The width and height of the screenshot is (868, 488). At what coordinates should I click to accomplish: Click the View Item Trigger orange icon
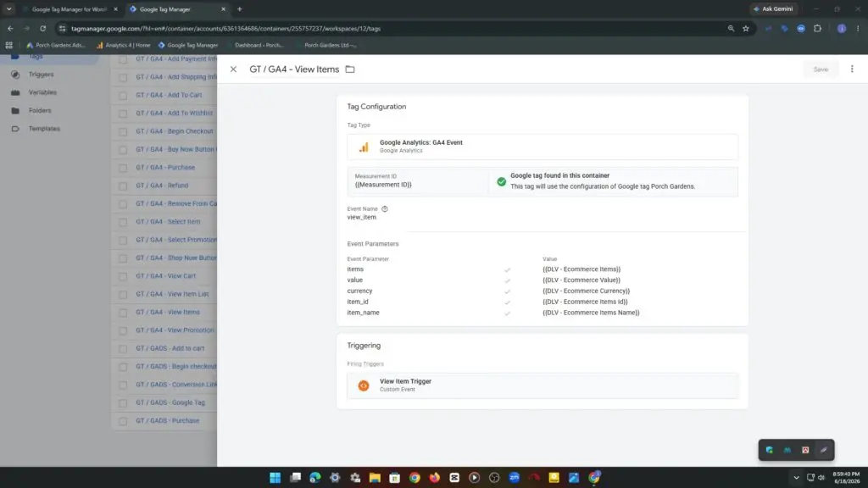coord(364,385)
